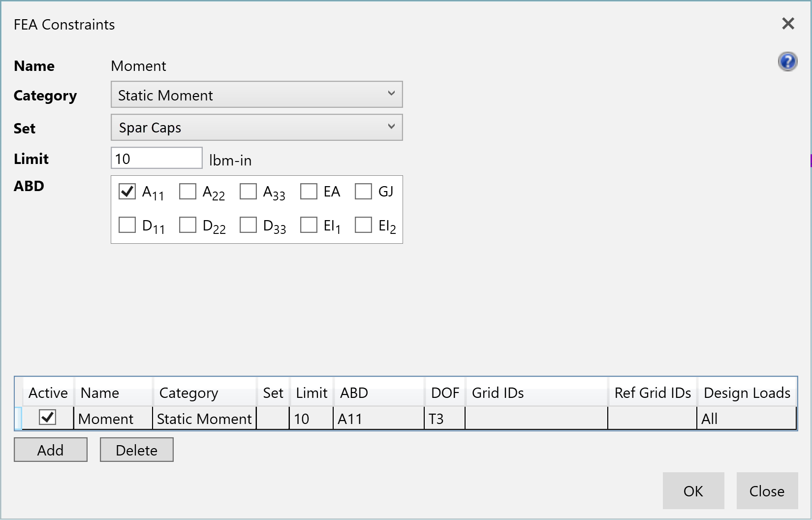812x520 pixels.
Task: Toggle Active checkbox in Moment row
Action: pos(48,418)
